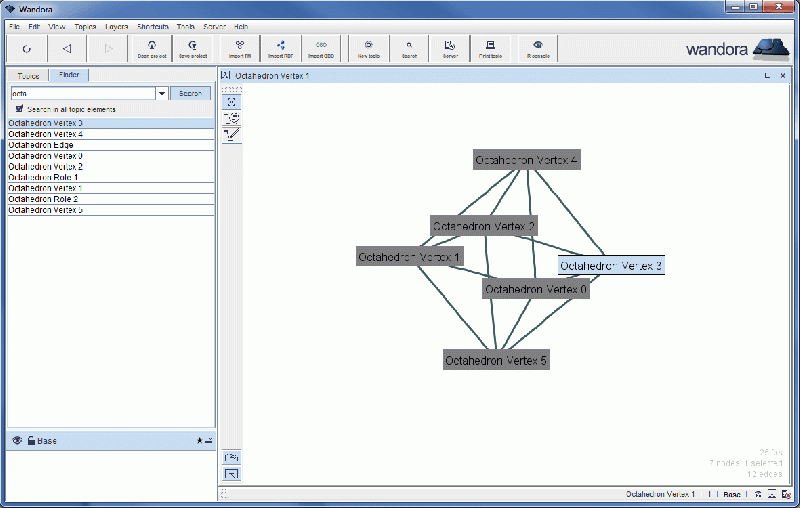Click the Print/Save toolbar icon
This screenshot has width=800, height=508.
(x=490, y=48)
